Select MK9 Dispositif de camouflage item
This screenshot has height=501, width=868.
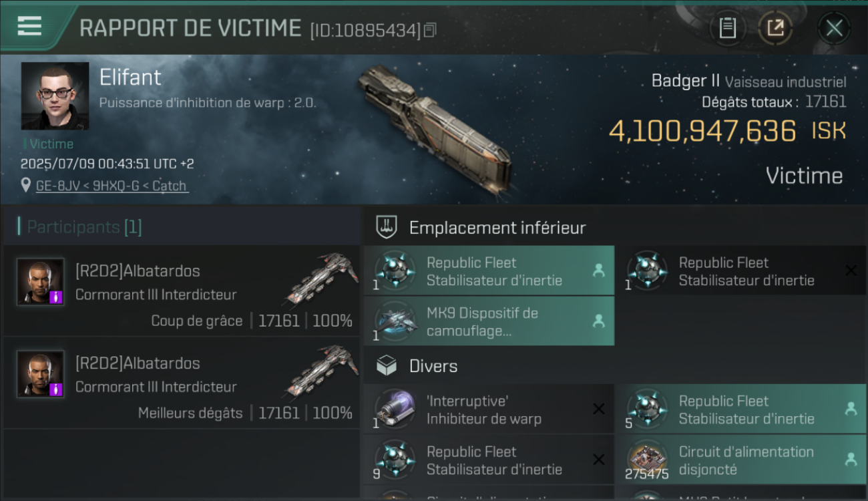[489, 321]
